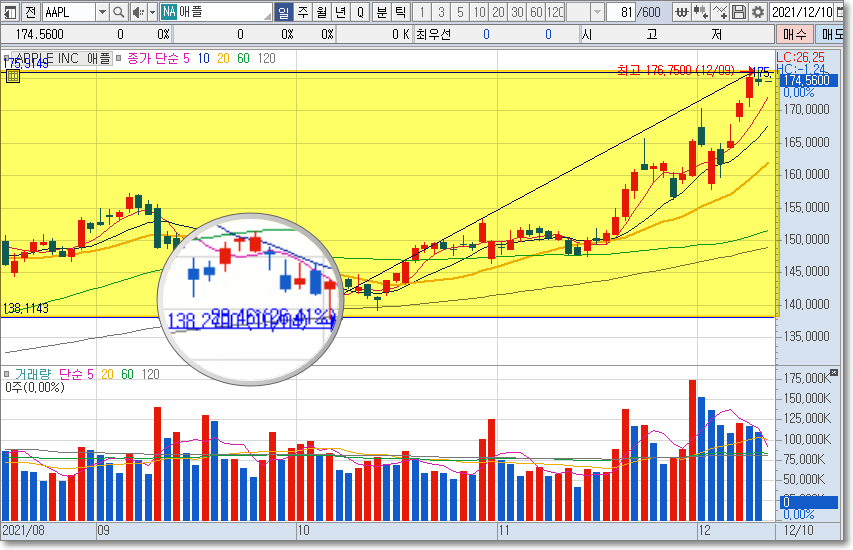Select the volume 20 moving average legend
This screenshot has width=853, height=550.
coord(107,374)
